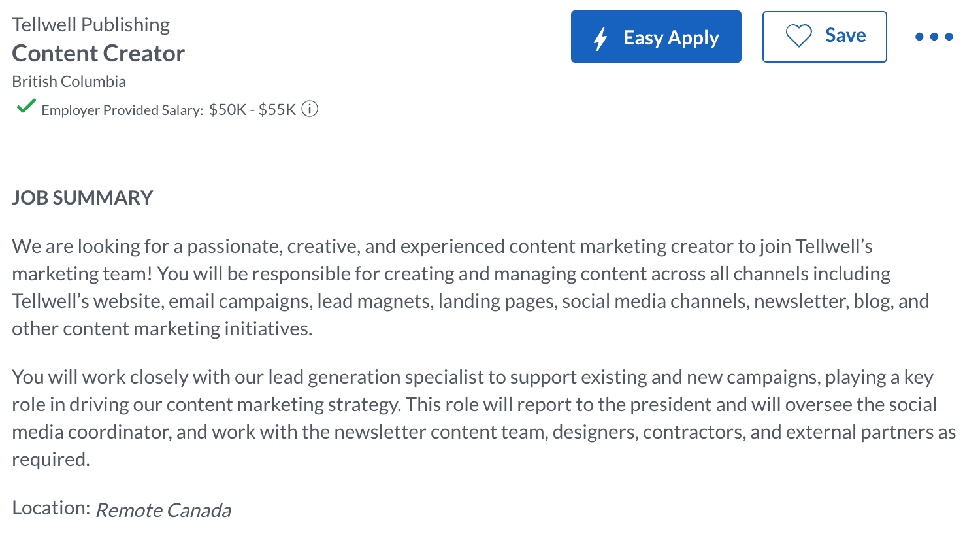980x536 pixels.
Task: Click the Location: label
Action: coord(51,508)
